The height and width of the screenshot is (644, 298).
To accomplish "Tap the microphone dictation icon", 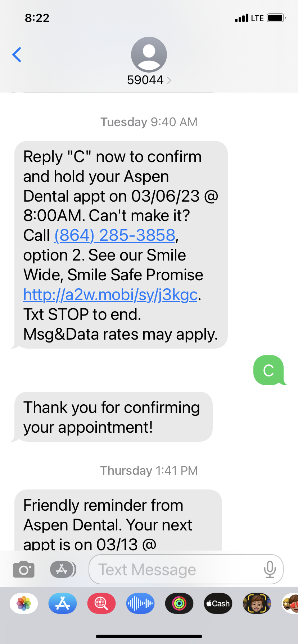I will 270,570.
